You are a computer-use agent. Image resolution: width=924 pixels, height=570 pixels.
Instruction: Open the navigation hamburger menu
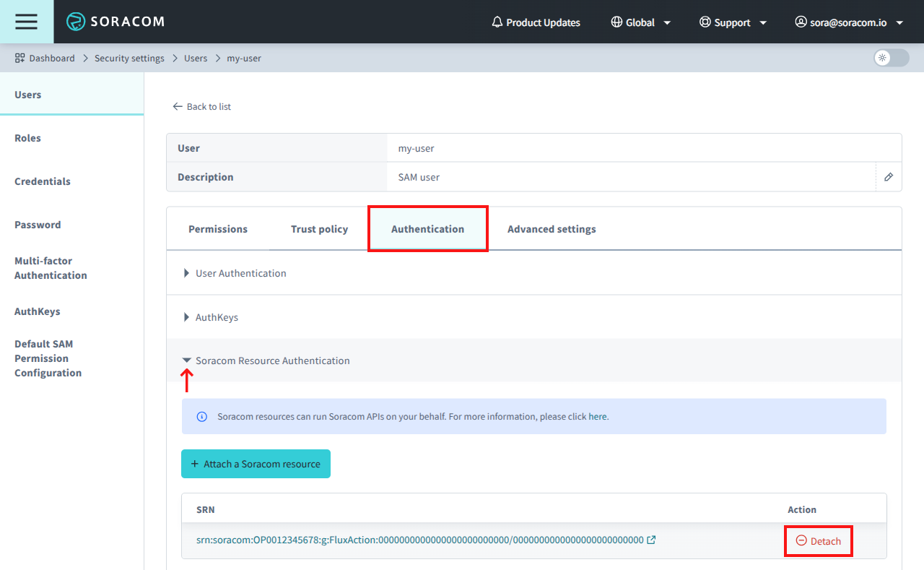point(26,22)
